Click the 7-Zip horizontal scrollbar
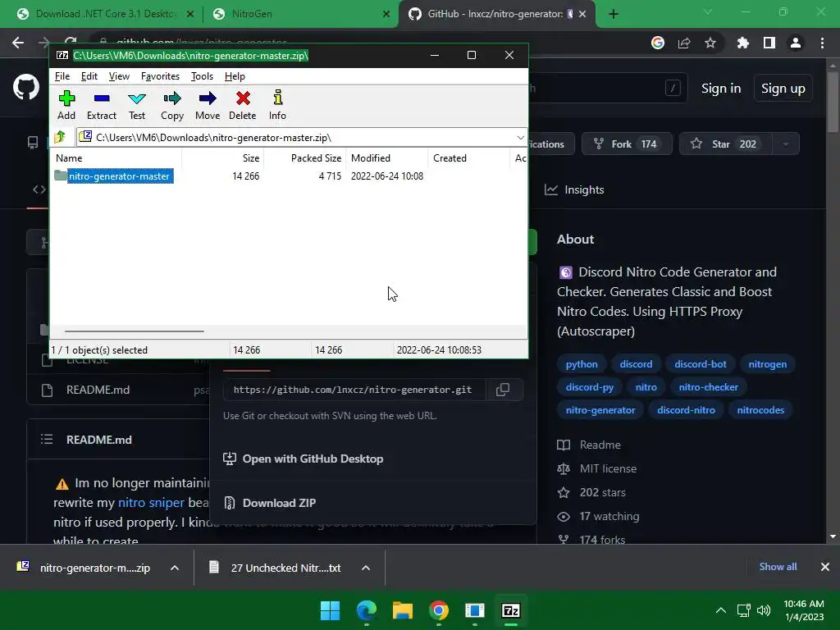Image resolution: width=840 pixels, height=630 pixels. 134,331
